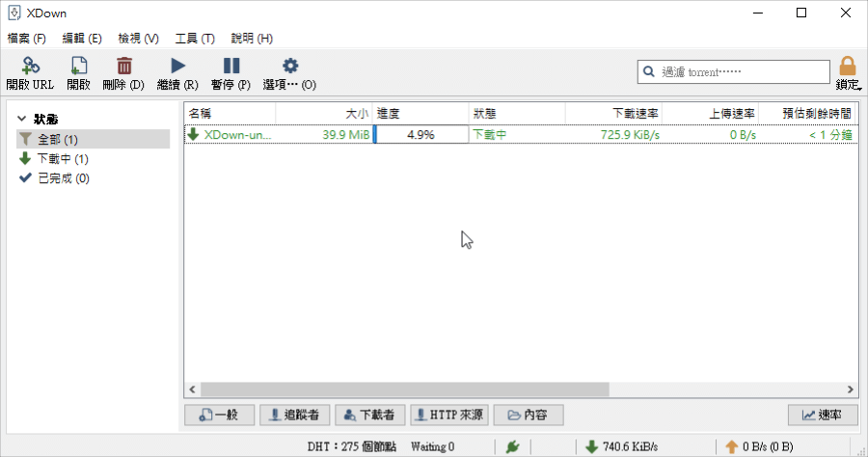The image size is (868, 457).
Task: Open the 編輯 (E) menu
Action: point(82,39)
